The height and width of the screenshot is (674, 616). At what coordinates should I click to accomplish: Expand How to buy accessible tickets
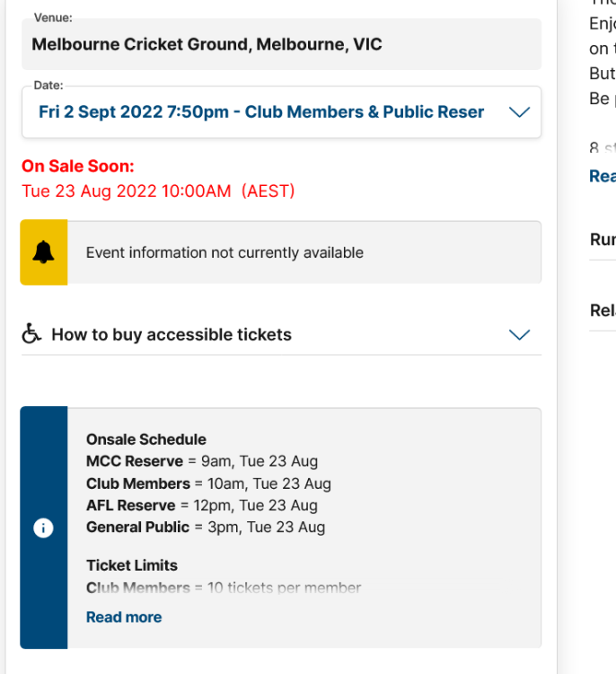[x=281, y=334]
